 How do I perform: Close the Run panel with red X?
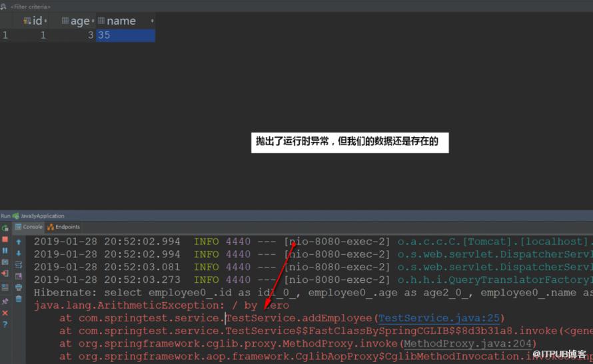click(x=5, y=313)
